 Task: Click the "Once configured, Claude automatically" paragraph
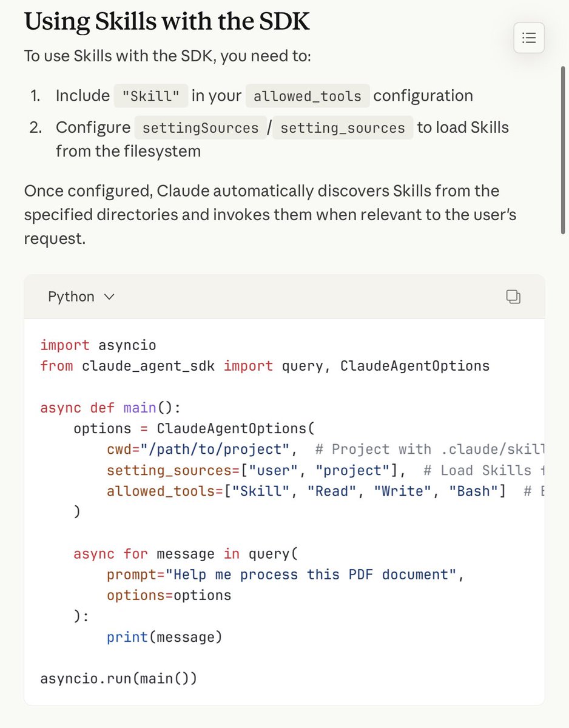point(270,215)
